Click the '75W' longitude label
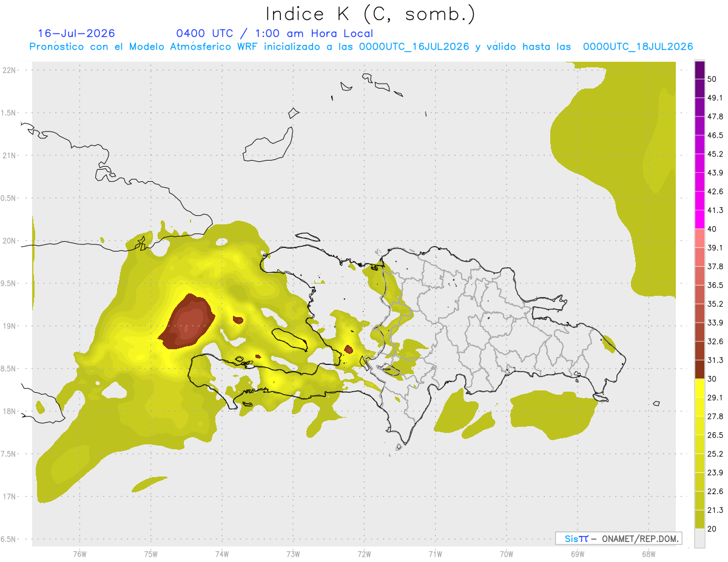 pyautogui.click(x=150, y=554)
